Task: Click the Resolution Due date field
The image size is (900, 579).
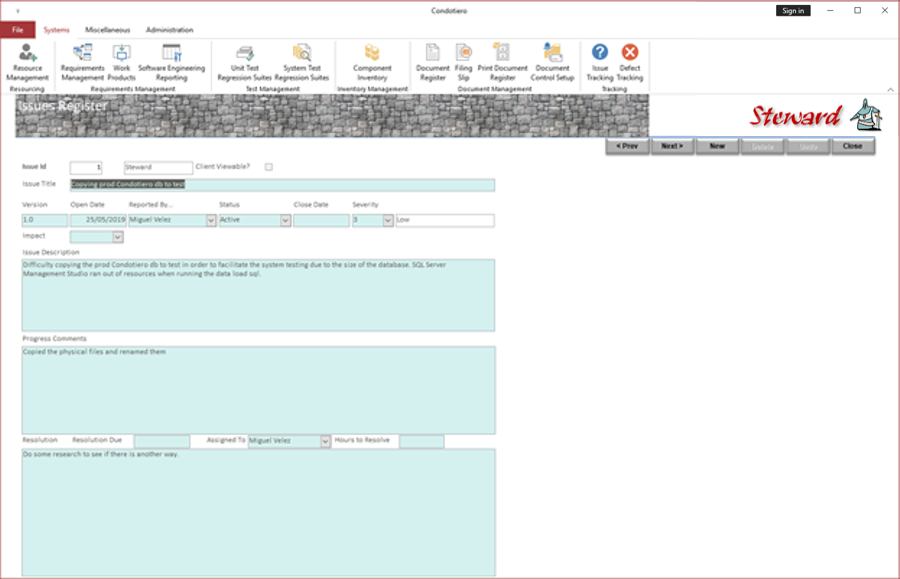Action: 162,441
